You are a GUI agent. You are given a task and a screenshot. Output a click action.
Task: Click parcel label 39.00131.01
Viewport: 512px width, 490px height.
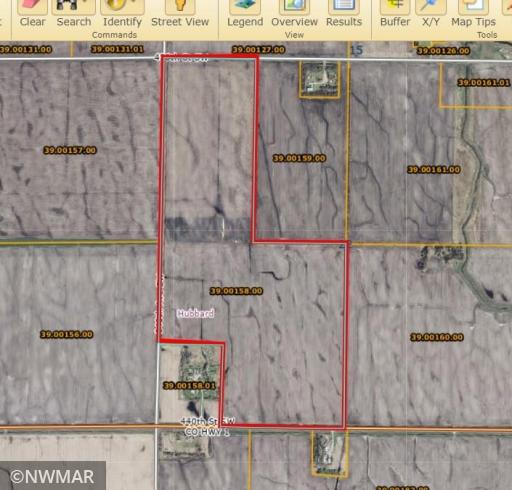tap(117, 49)
